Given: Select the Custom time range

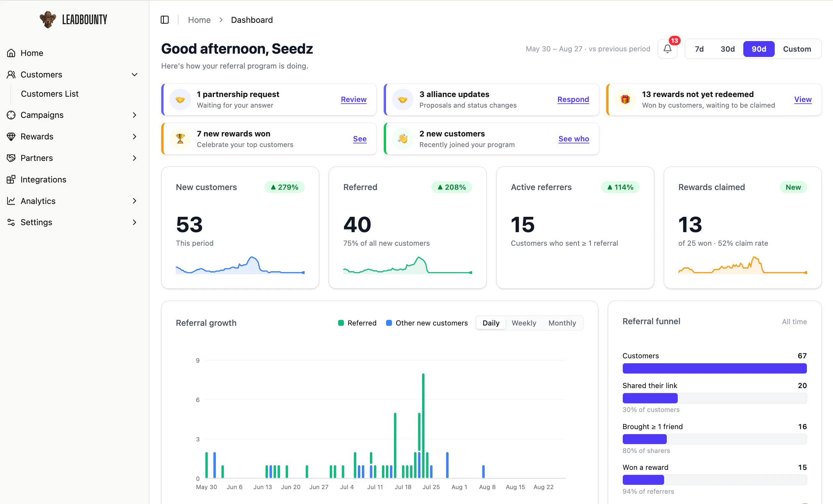Looking at the screenshot, I should tap(797, 49).
